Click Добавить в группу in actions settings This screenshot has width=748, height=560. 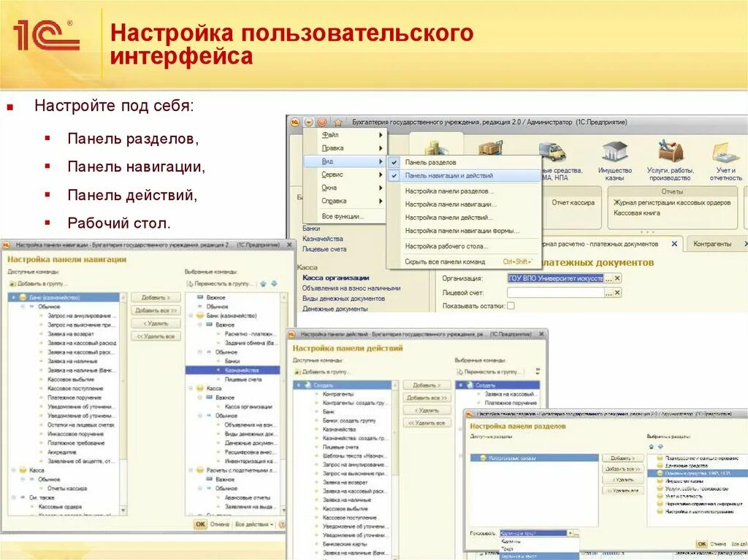point(322,372)
